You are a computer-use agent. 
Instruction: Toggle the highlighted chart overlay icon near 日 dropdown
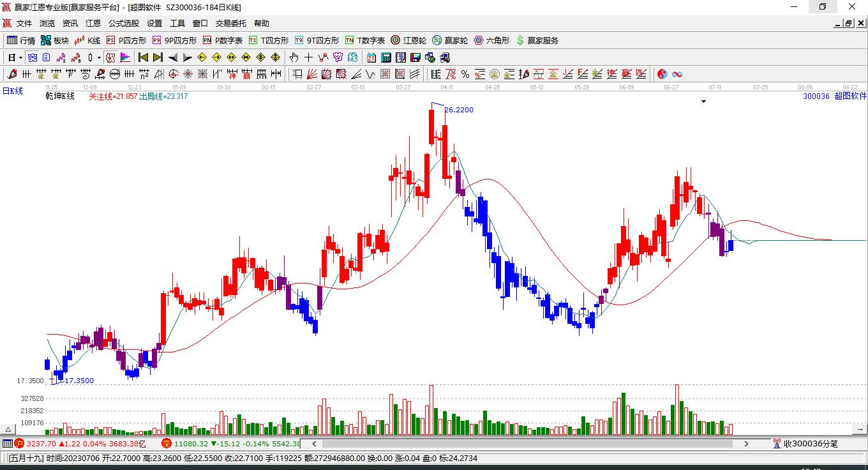(x=31, y=57)
